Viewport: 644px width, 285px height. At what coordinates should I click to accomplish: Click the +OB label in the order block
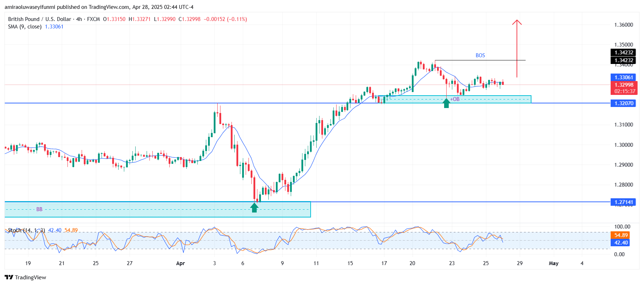[455, 99]
